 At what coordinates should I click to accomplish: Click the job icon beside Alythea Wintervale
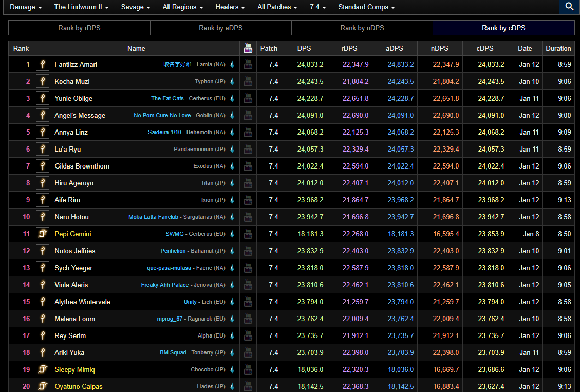(x=43, y=302)
